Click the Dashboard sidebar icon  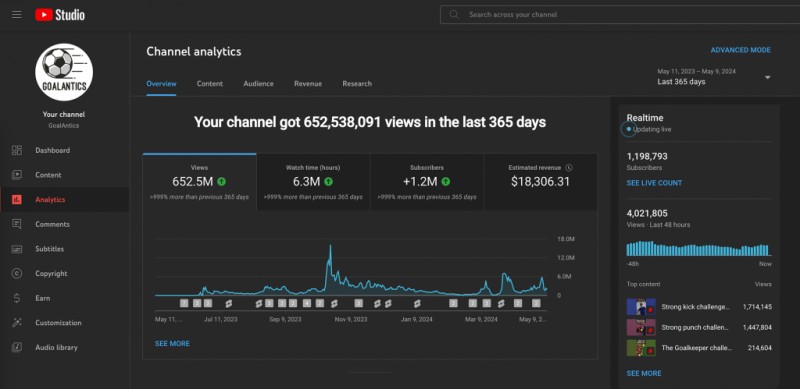[x=17, y=150]
